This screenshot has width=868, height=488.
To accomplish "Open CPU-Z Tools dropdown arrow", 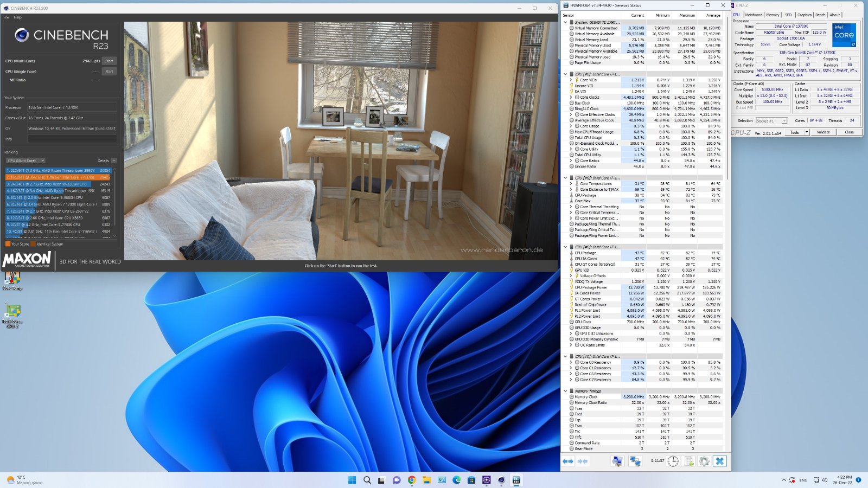I will (x=807, y=132).
